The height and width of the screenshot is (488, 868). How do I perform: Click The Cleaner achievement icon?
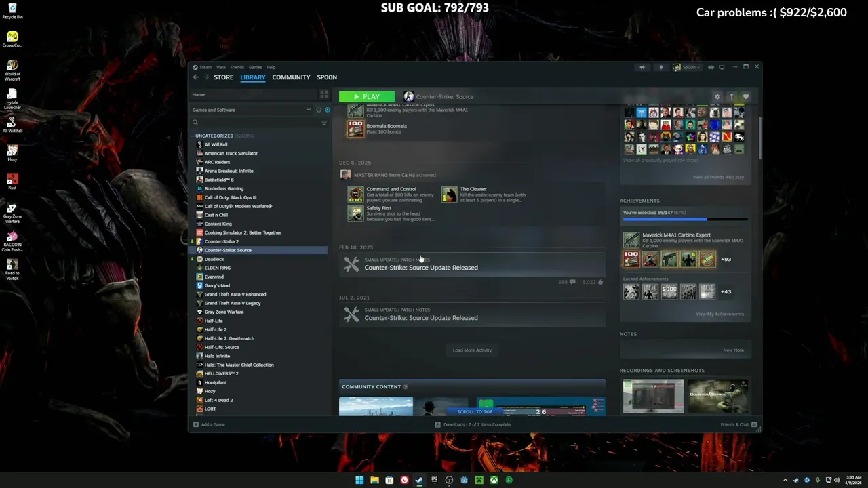449,195
